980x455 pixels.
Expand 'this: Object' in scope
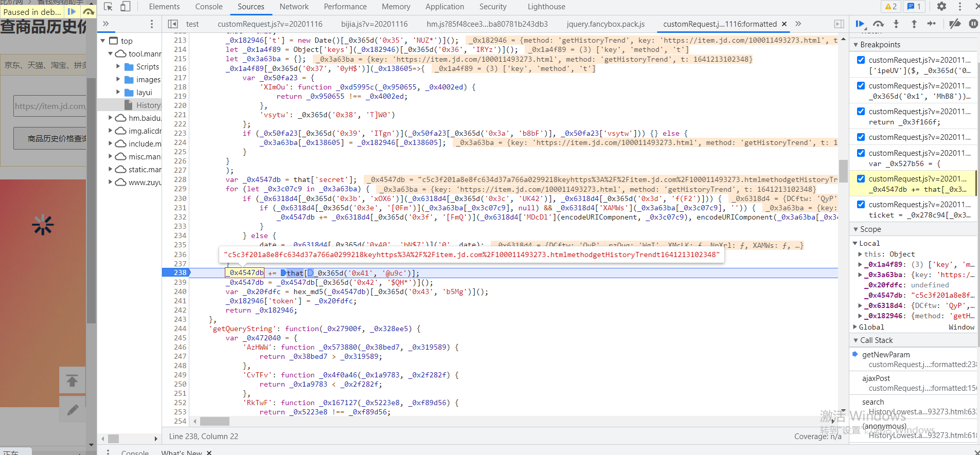860,254
